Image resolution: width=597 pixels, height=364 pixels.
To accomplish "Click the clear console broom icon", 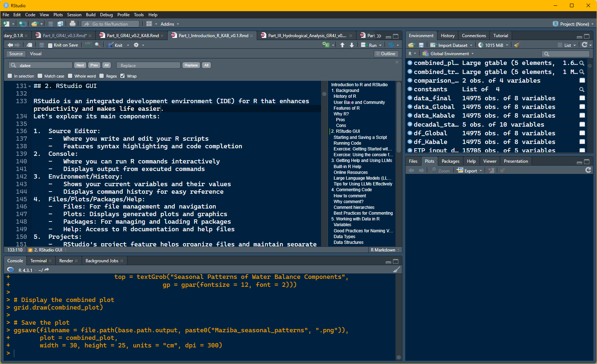I will tap(397, 270).
